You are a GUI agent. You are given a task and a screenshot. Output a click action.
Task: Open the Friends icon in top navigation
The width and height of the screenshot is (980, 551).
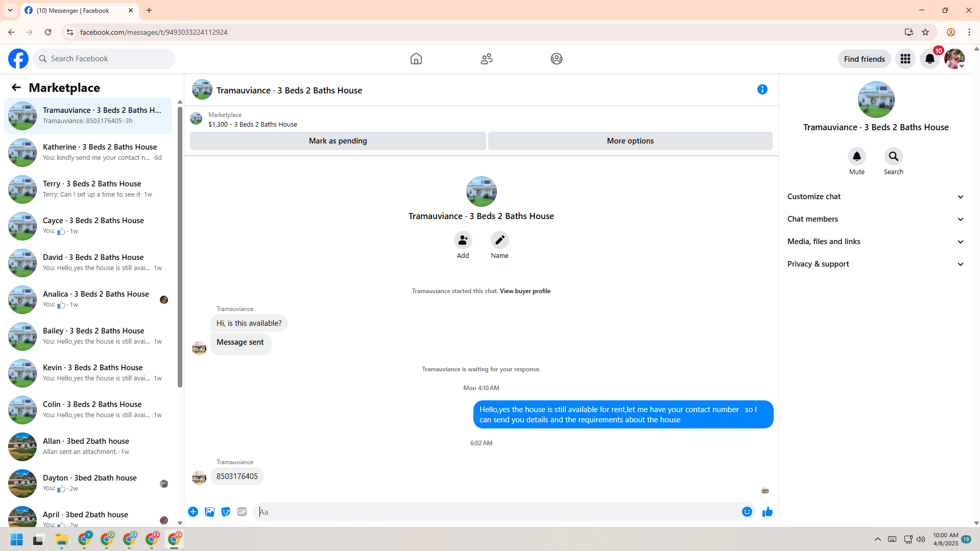point(487,59)
